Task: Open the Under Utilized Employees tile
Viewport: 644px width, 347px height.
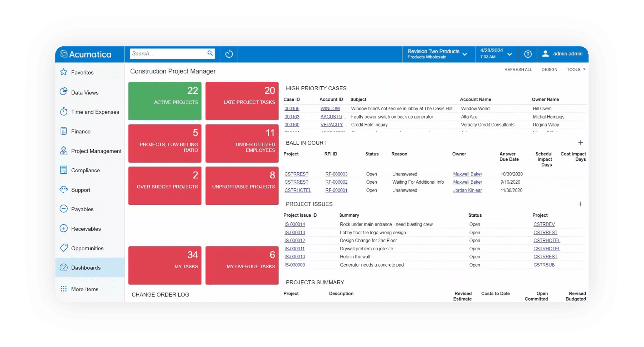Action: click(242, 143)
